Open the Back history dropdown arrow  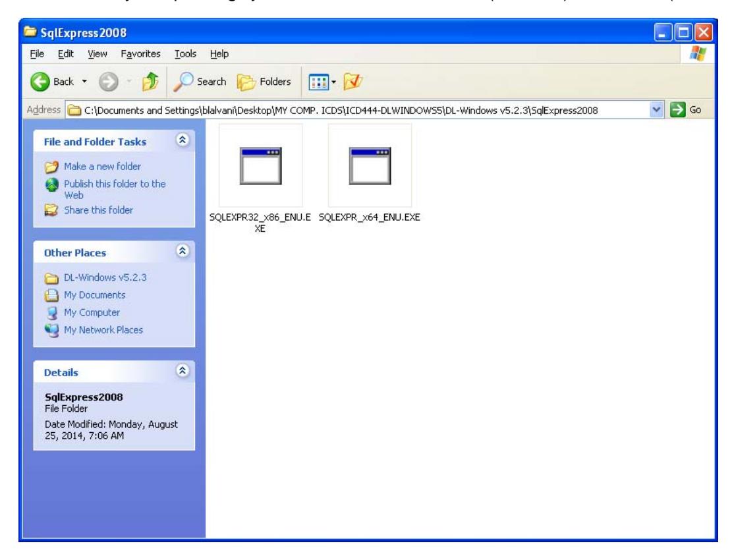coord(84,82)
